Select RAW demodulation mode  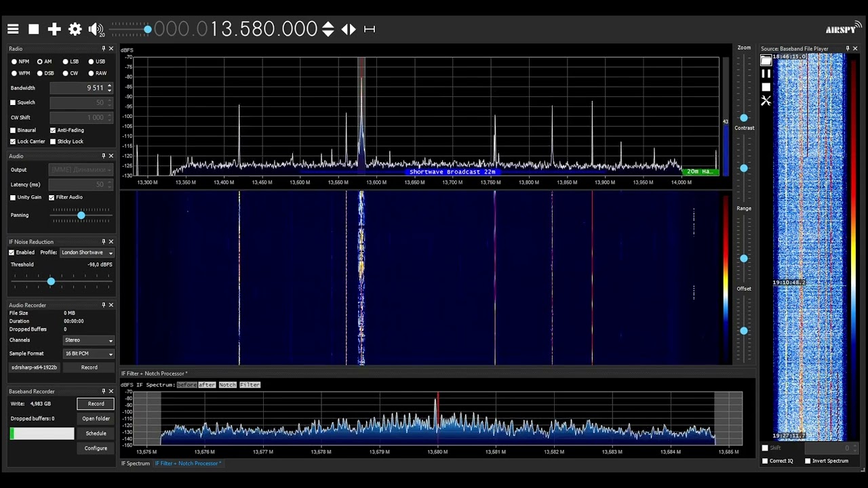click(x=97, y=73)
